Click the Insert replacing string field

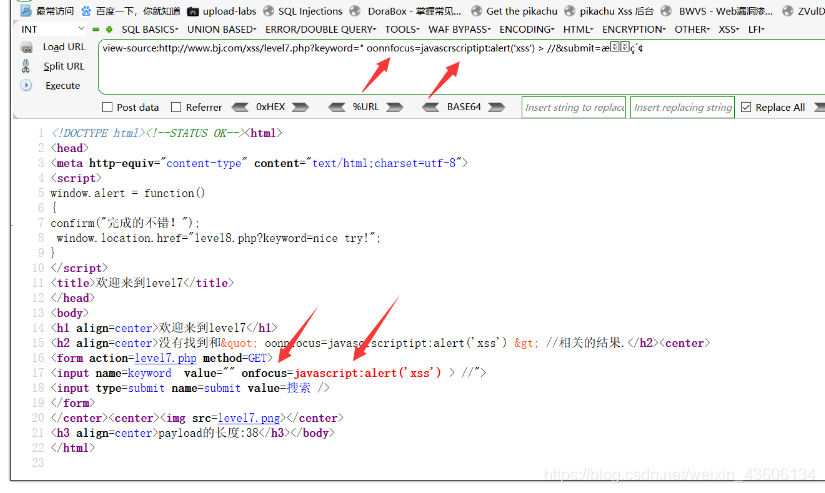tap(682, 107)
